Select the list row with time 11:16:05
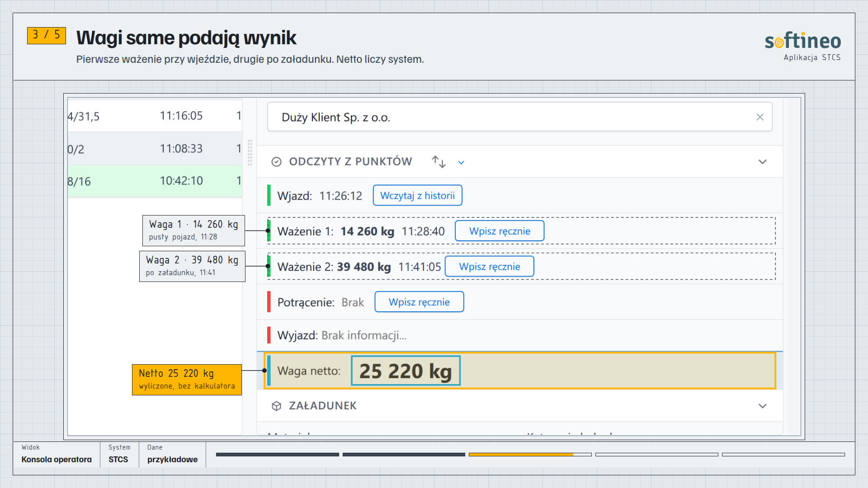Image resolution: width=868 pixels, height=488 pixels. [x=155, y=116]
